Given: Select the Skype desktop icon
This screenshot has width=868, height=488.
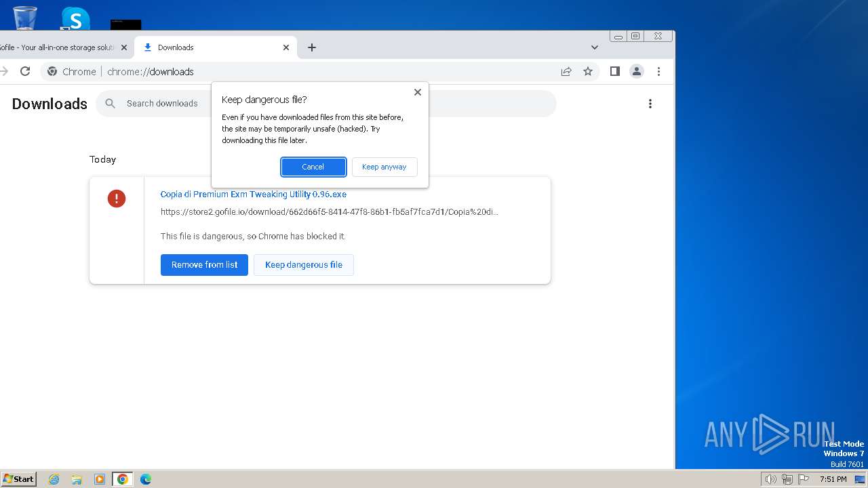Looking at the screenshot, I should tap(75, 18).
